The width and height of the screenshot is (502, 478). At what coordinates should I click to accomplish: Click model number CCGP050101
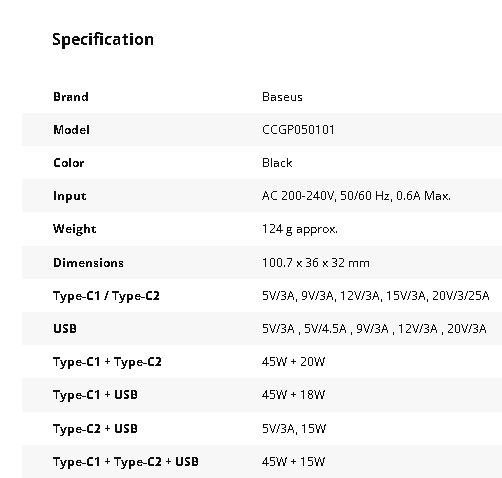(298, 130)
